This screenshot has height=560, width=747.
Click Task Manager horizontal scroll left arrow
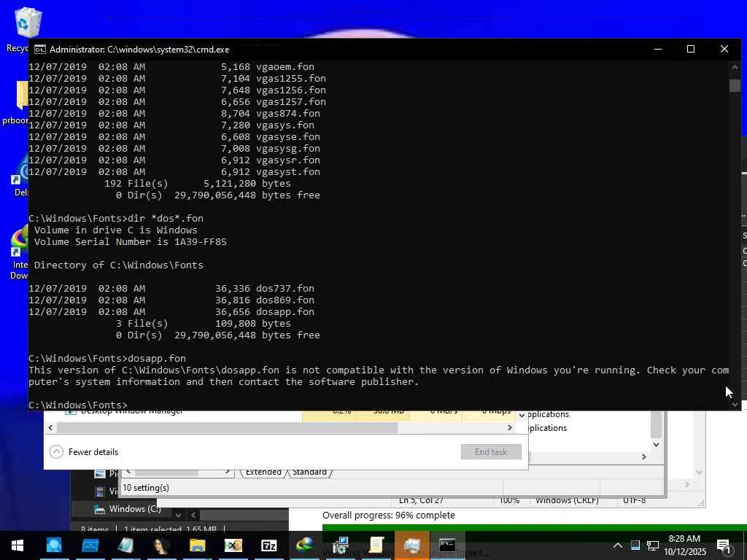pos(50,427)
